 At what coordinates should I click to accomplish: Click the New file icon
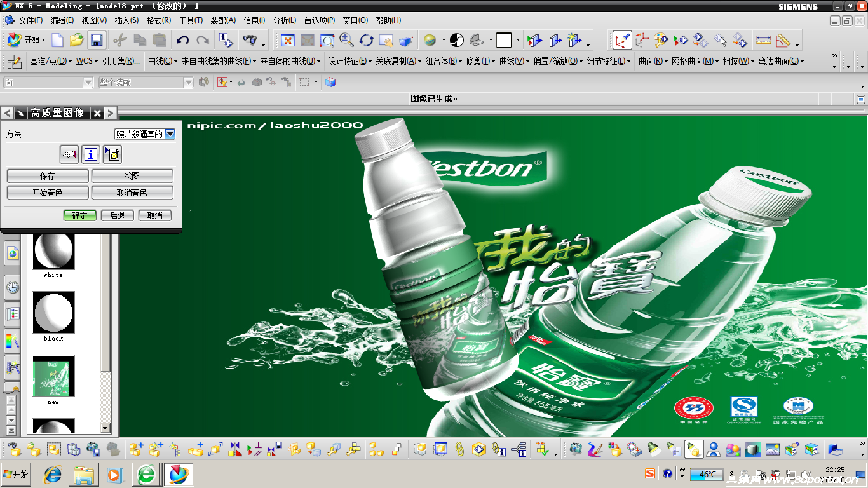tap(58, 40)
